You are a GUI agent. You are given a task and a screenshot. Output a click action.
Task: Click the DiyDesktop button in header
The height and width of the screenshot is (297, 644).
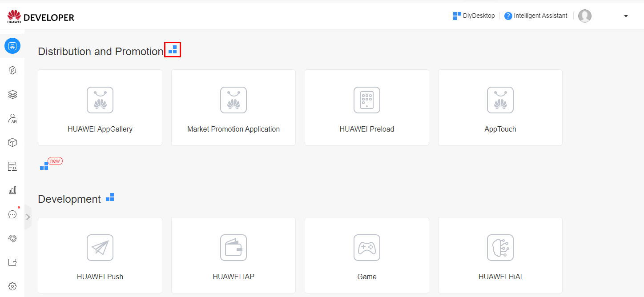pyautogui.click(x=474, y=16)
